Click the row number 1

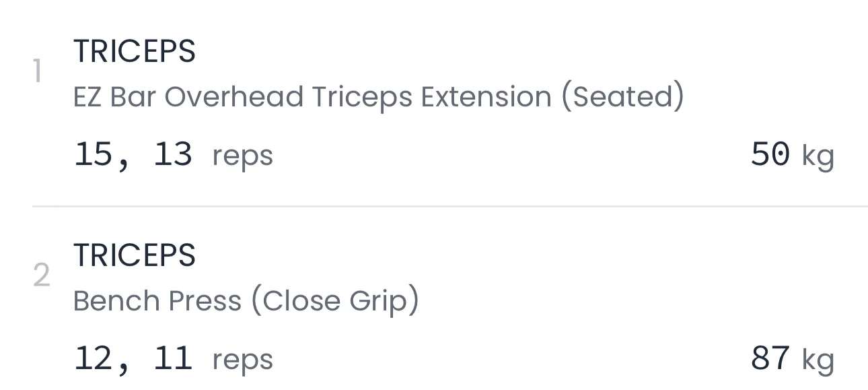coord(38,72)
